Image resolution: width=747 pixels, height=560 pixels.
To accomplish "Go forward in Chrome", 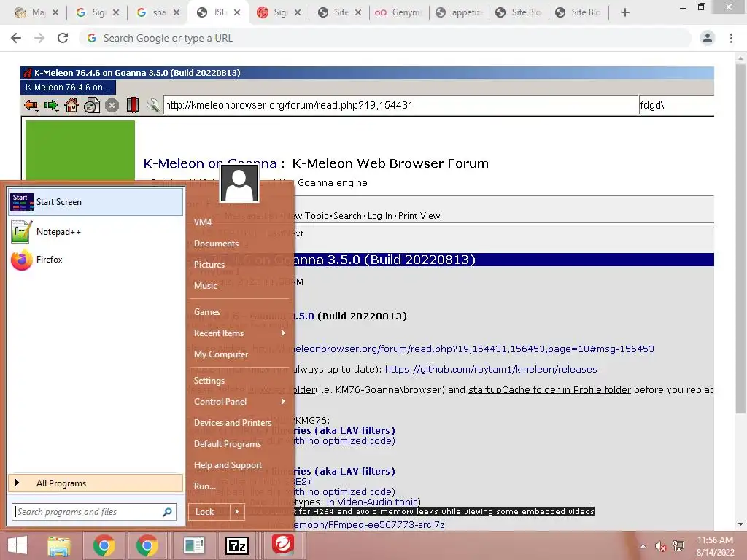I will pos(39,38).
